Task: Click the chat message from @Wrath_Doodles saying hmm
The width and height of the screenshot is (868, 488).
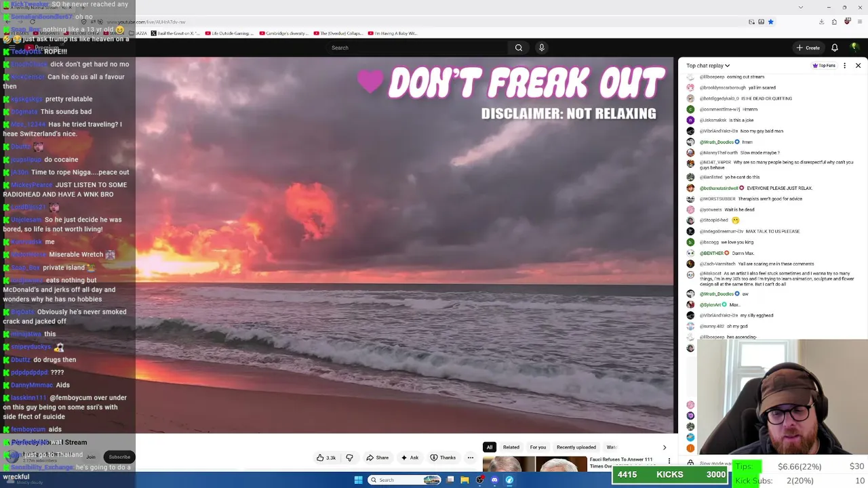Action: 726,142
